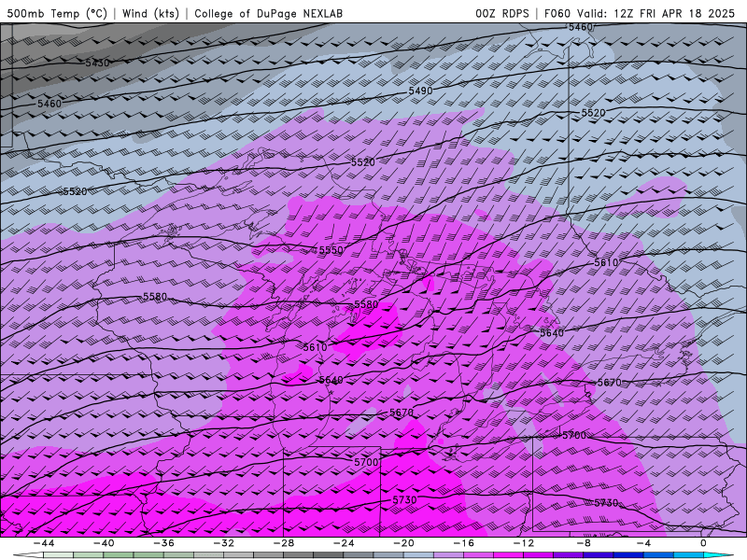Viewport: 747px width, 560px height.
Task: Click the -24 colorbar tick label
Action: coord(344,543)
